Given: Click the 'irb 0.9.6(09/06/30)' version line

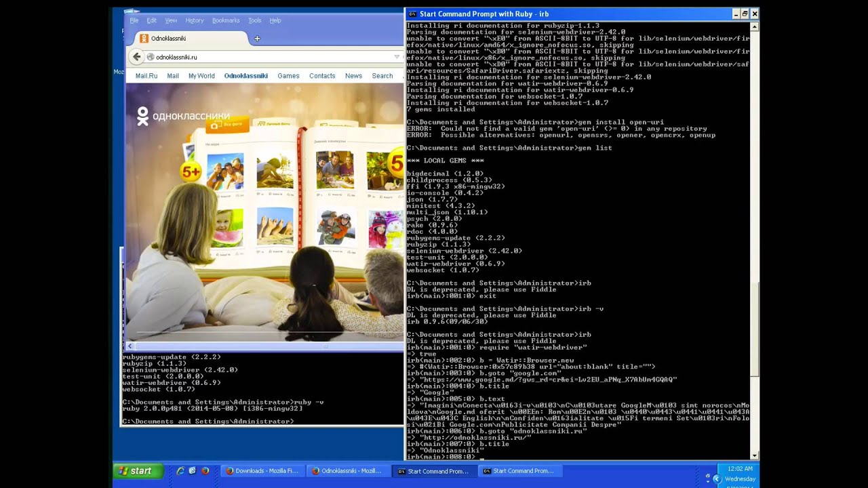Looking at the screenshot, I should [x=447, y=322].
